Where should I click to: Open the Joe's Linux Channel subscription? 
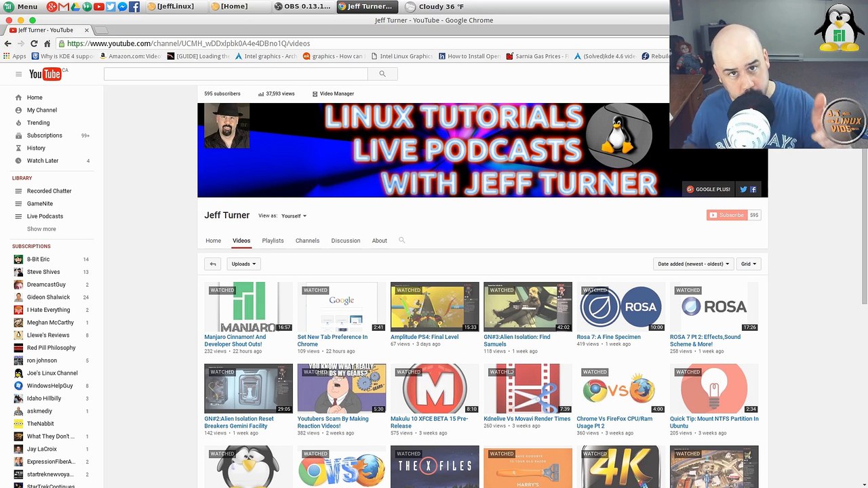(x=52, y=373)
